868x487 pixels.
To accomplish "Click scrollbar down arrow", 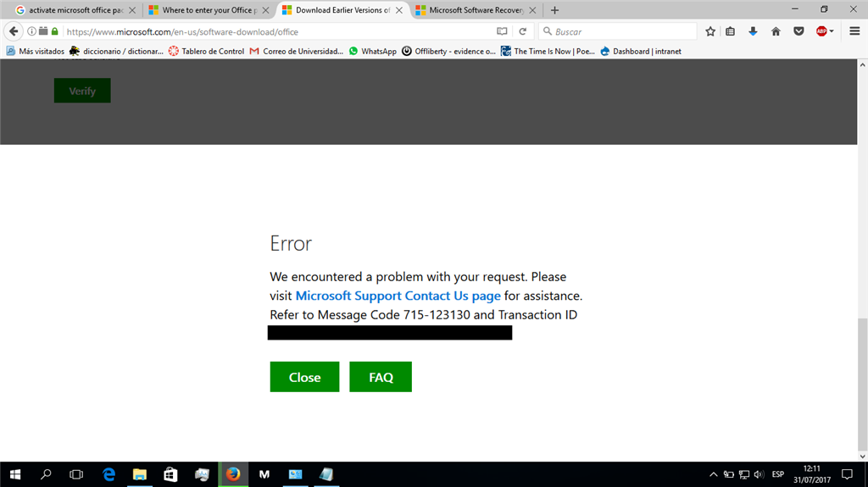I will [862, 456].
